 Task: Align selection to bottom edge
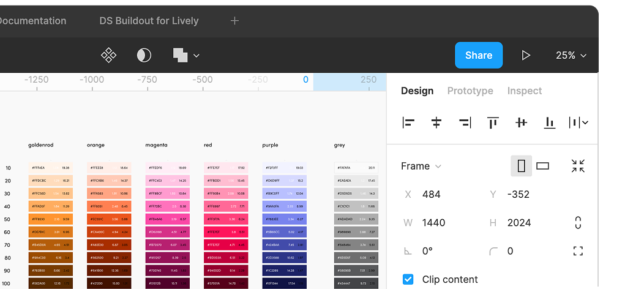click(550, 122)
